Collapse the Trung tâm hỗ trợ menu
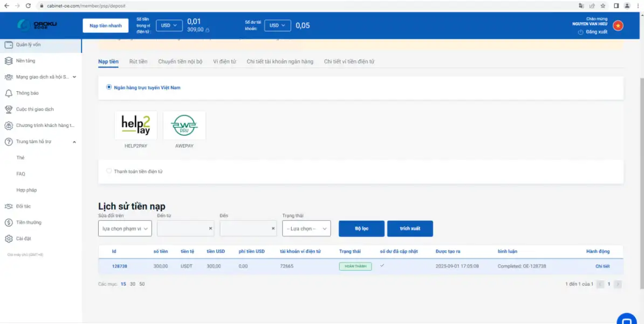 tap(74, 141)
